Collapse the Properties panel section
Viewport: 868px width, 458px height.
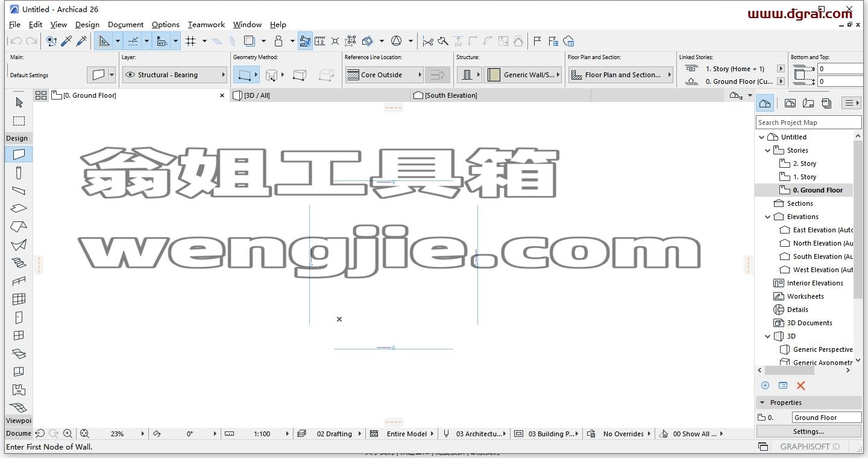pos(763,402)
